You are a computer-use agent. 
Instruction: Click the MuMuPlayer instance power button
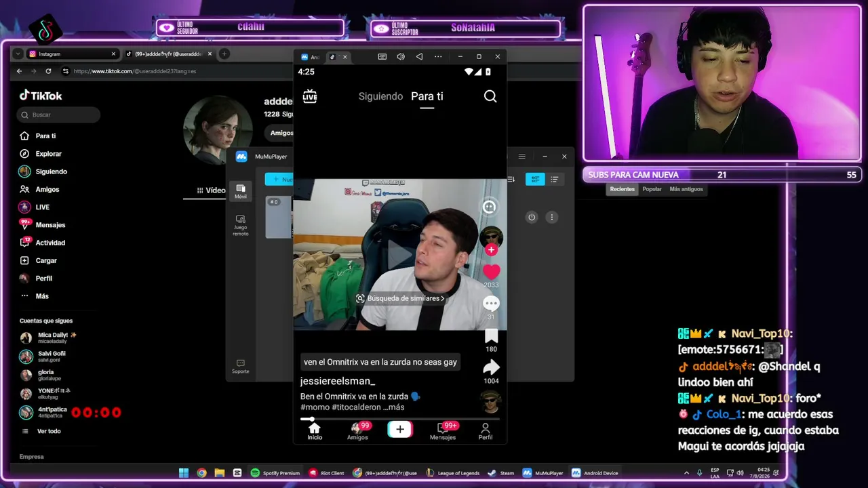point(532,217)
